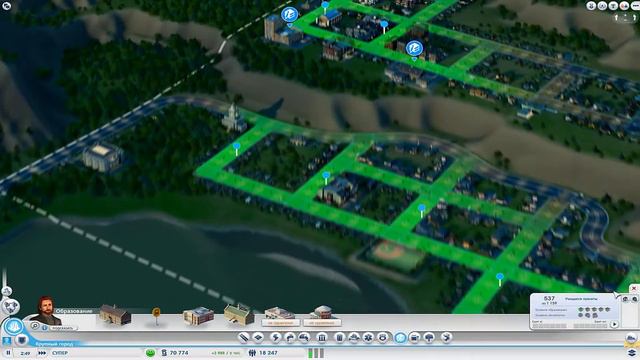The image size is (640, 360).
Task: Click the red-and-blue icon at top right
Action: coord(624,6)
